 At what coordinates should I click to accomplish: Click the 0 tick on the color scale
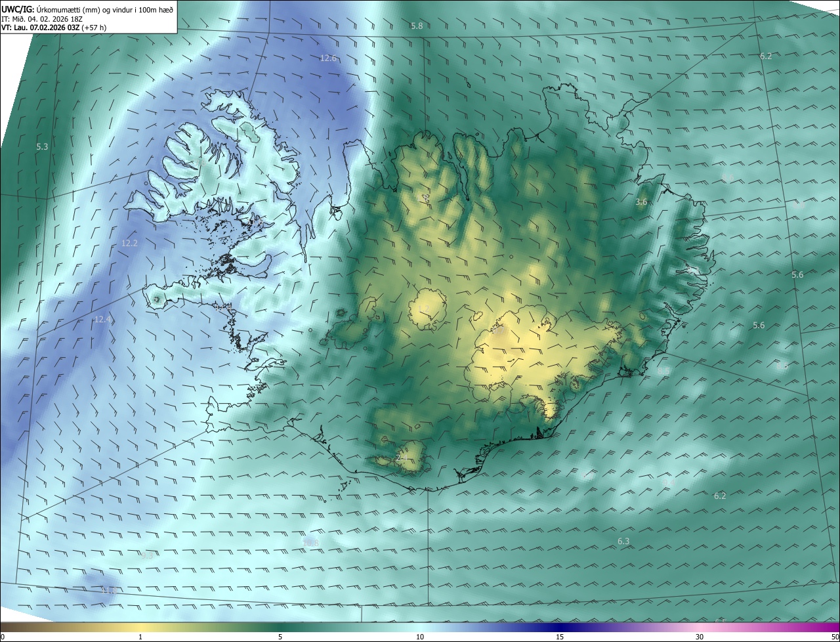(x=3, y=637)
